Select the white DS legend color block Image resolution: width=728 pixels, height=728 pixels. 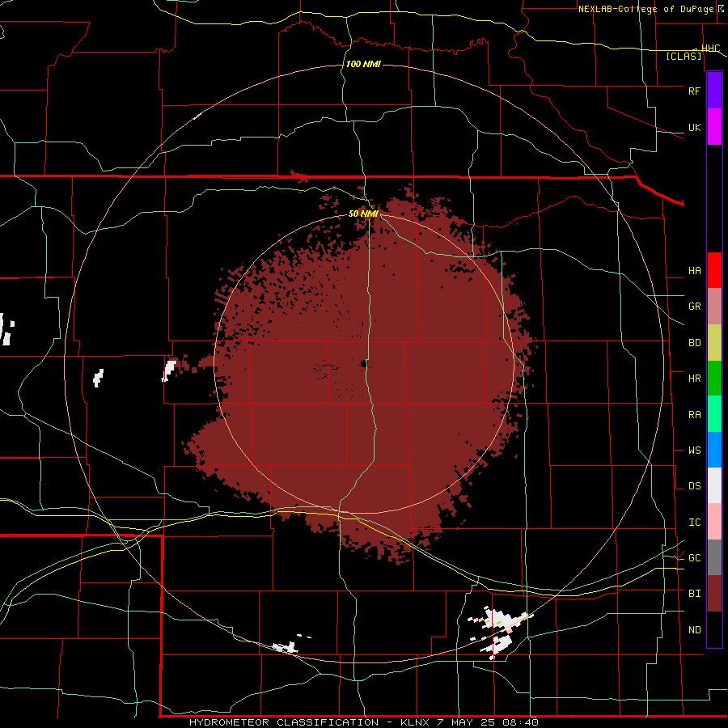tap(714, 485)
